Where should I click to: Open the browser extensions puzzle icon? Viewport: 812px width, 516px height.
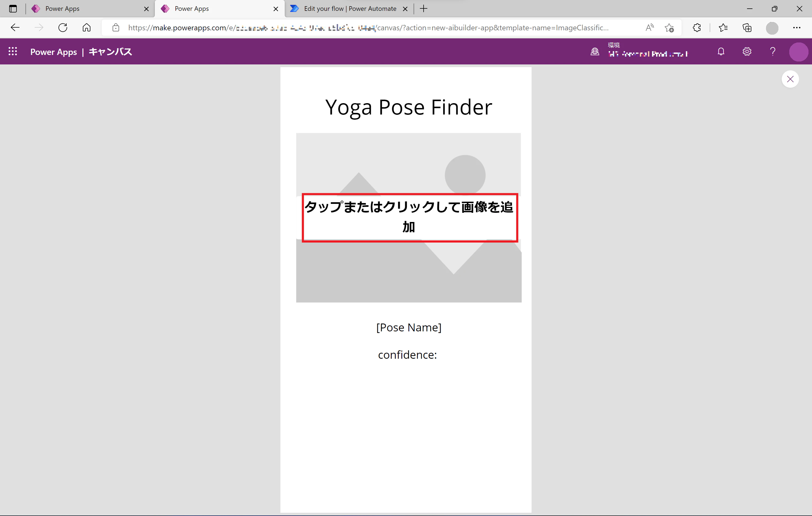tap(697, 28)
